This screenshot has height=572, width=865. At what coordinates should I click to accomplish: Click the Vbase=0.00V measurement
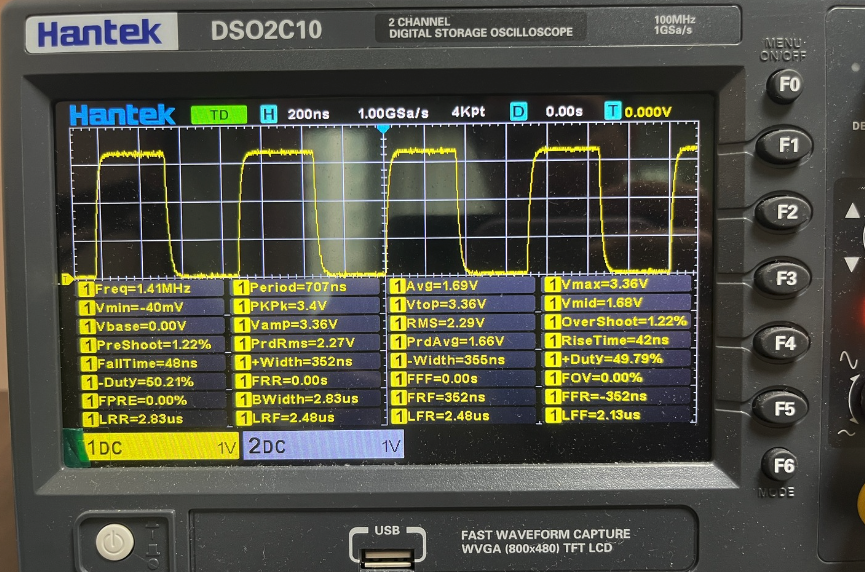pos(152,327)
